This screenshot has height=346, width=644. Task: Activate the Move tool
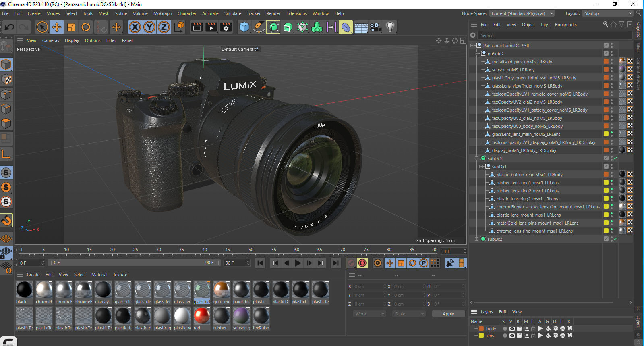pyautogui.click(x=57, y=27)
